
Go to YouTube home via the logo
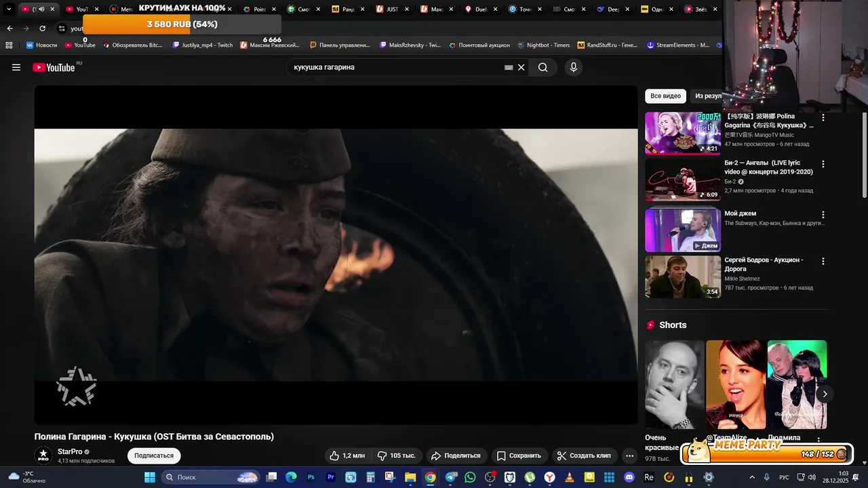click(x=54, y=67)
